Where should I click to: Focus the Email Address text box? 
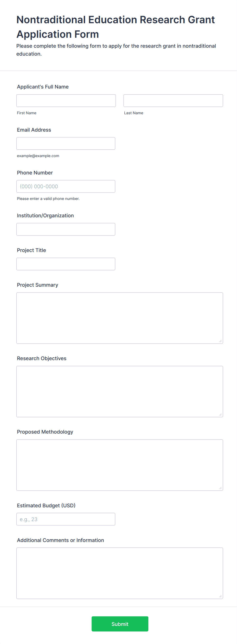pos(66,144)
